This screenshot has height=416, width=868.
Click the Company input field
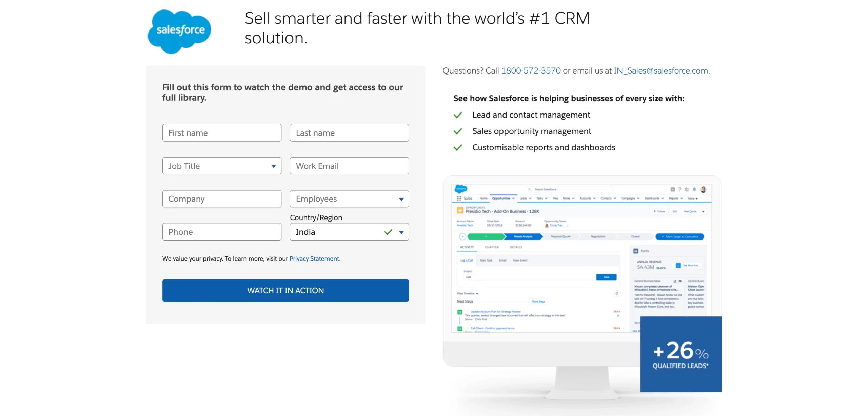tap(222, 199)
